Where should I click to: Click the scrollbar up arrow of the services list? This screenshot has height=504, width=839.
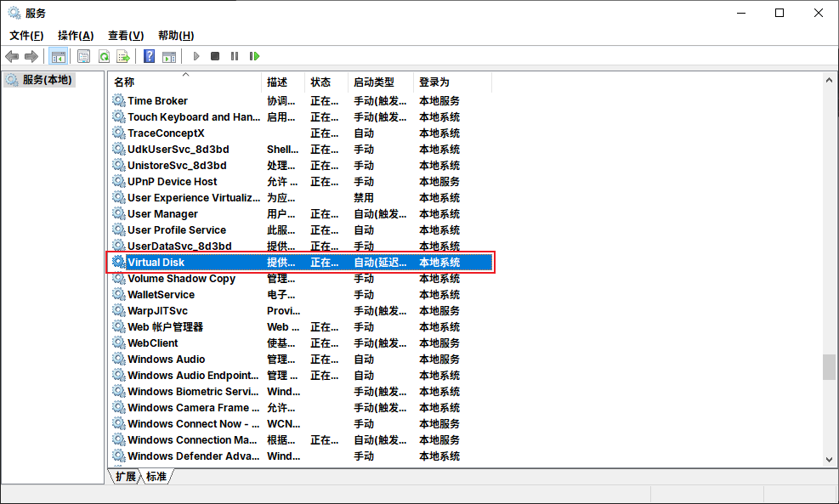coord(829,80)
